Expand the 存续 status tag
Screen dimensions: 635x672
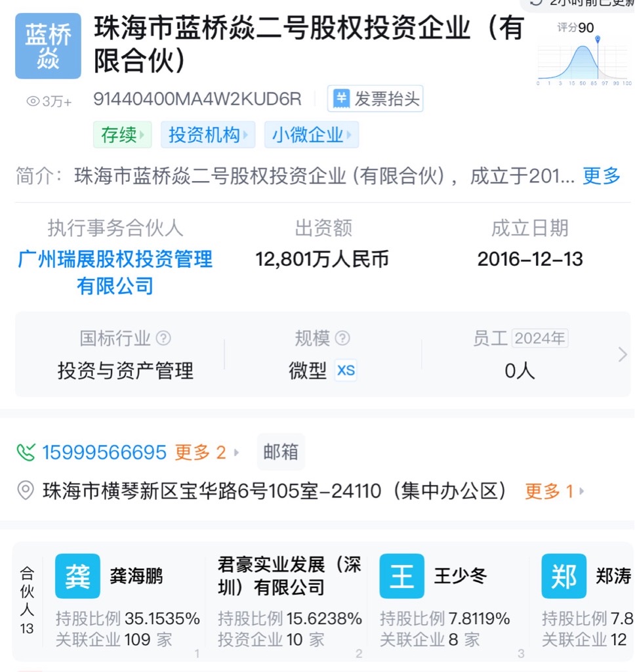(x=123, y=135)
